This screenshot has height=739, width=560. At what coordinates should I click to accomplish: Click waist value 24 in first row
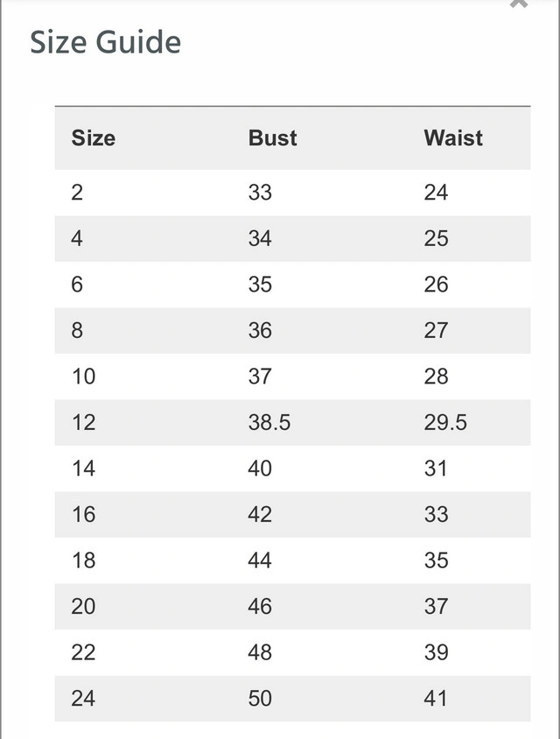click(x=436, y=193)
